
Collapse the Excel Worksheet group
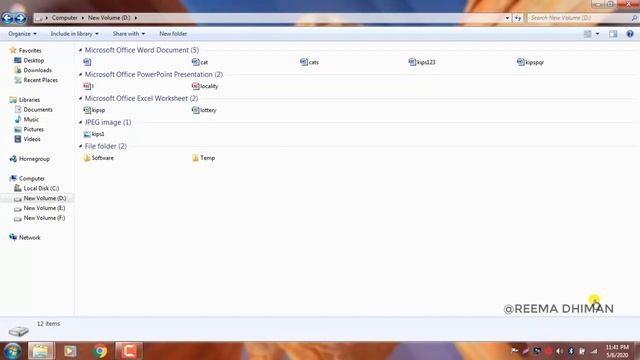pyautogui.click(x=80, y=98)
